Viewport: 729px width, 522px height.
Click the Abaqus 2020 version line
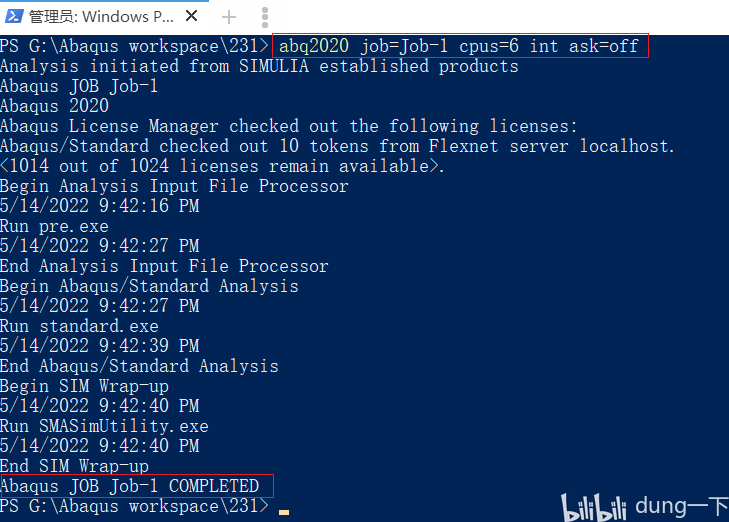coord(54,106)
